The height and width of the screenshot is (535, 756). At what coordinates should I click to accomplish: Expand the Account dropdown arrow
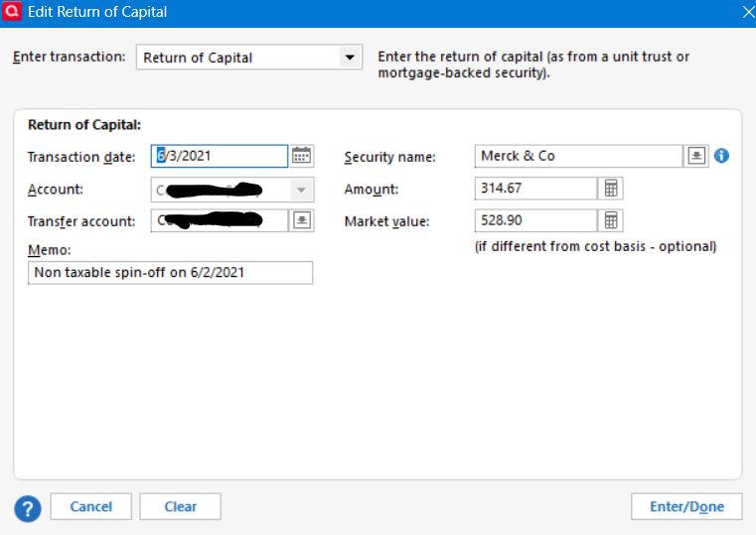click(301, 190)
